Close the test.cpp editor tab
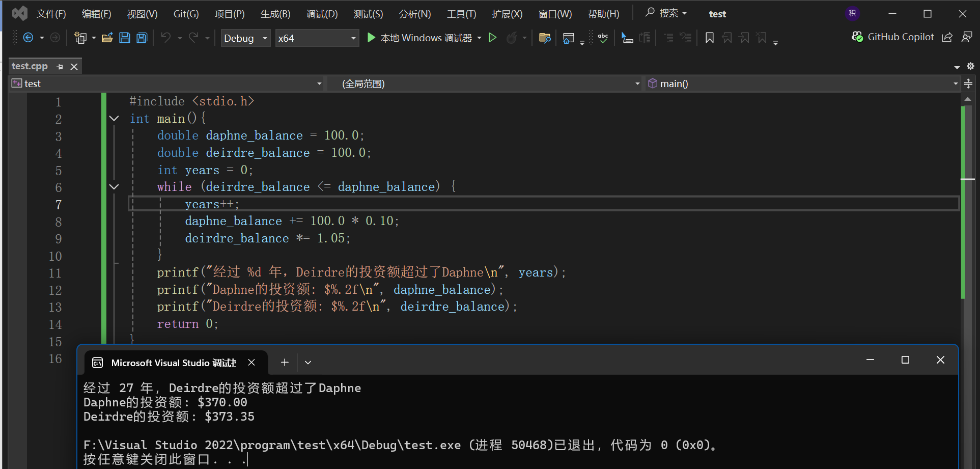 tap(74, 67)
